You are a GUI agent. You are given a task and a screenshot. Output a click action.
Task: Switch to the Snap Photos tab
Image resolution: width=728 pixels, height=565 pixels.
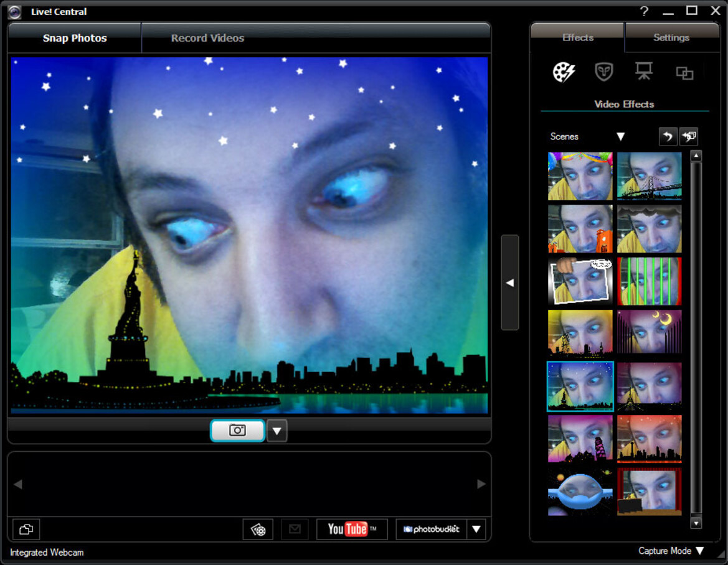75,38
